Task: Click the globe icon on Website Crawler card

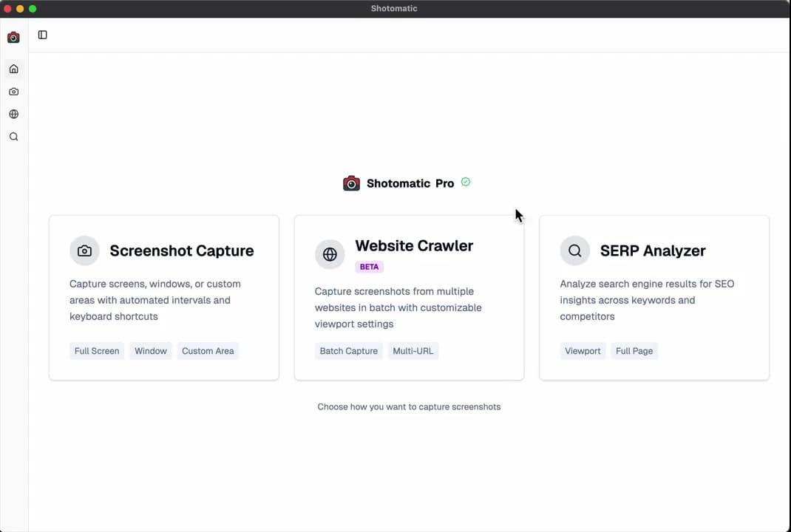Action: (330, 254)
